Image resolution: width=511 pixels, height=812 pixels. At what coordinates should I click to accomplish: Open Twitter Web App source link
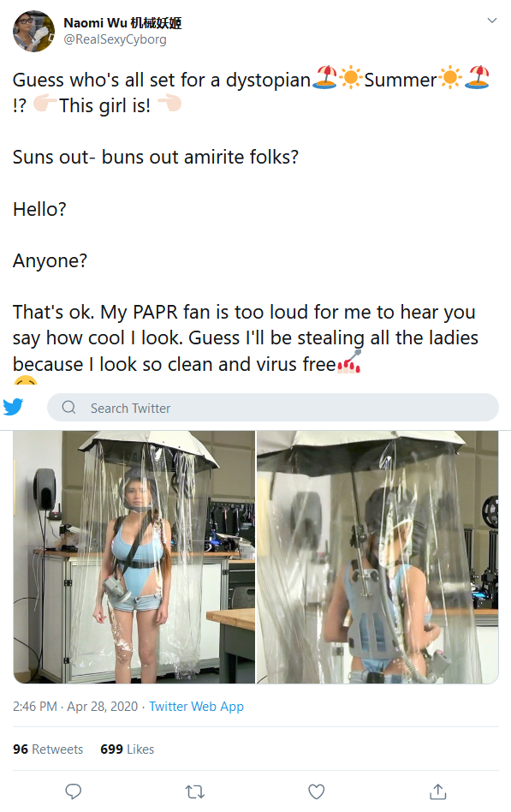click(196, 707)
